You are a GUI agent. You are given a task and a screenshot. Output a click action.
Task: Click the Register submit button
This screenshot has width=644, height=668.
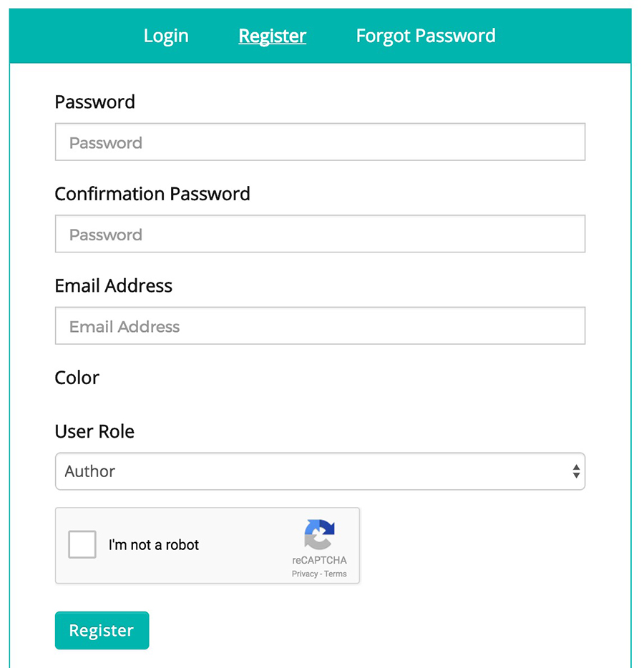(x=102, y=630)
